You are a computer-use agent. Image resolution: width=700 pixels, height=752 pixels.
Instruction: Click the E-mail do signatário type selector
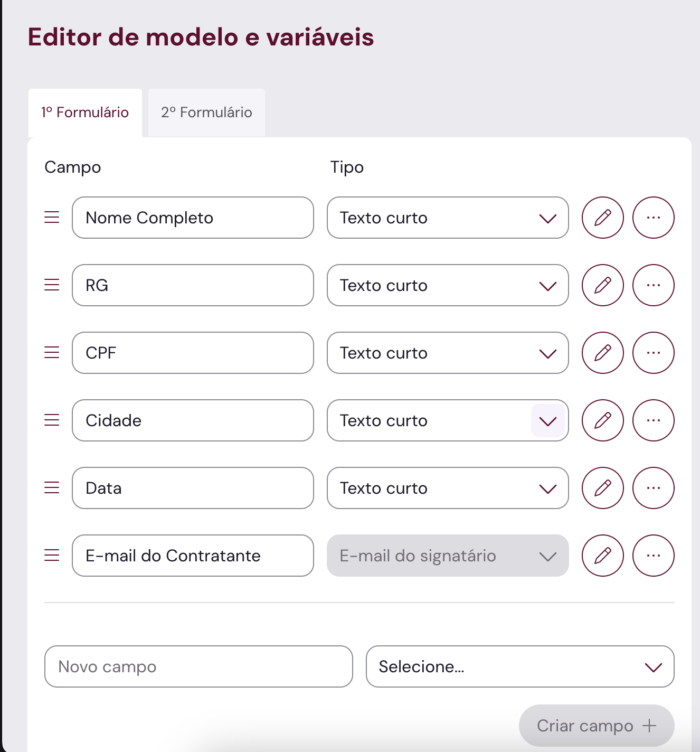pos(448,556)
